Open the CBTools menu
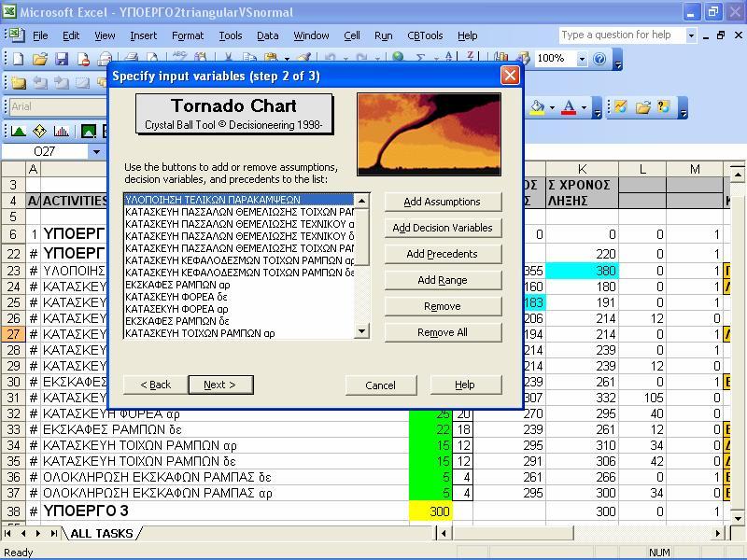This screenshot has height=560, width=747. pos(425,35)
